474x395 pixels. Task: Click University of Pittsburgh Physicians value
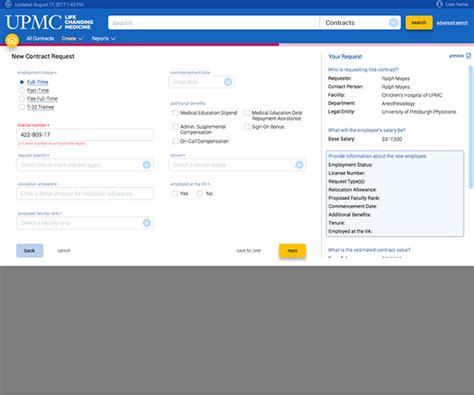pyautogui.click(x=419, y=112)
